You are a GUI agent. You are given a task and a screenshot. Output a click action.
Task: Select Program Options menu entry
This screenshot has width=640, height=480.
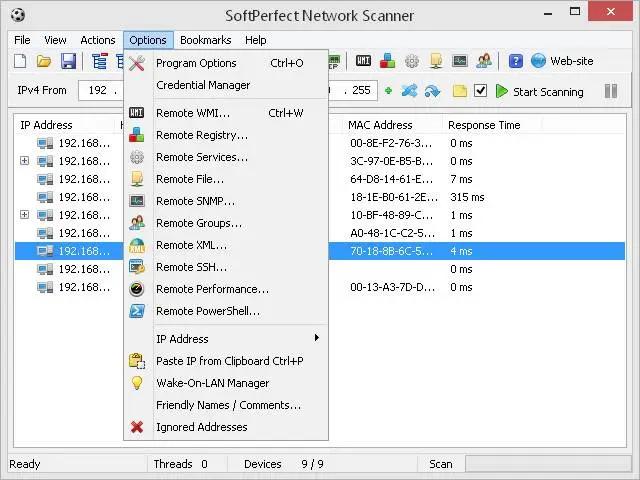coord(226,63)
